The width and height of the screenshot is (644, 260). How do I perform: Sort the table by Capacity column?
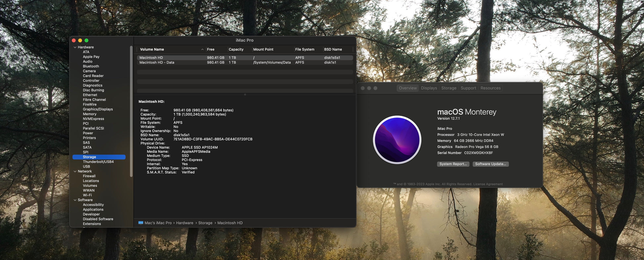coord(236,50)
